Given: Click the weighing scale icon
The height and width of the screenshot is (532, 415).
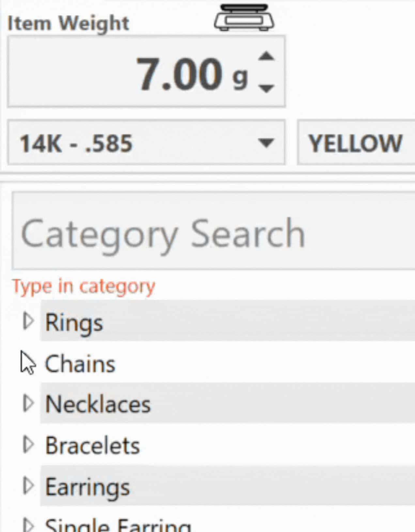Looking at the screenshot, I should 244,18.
